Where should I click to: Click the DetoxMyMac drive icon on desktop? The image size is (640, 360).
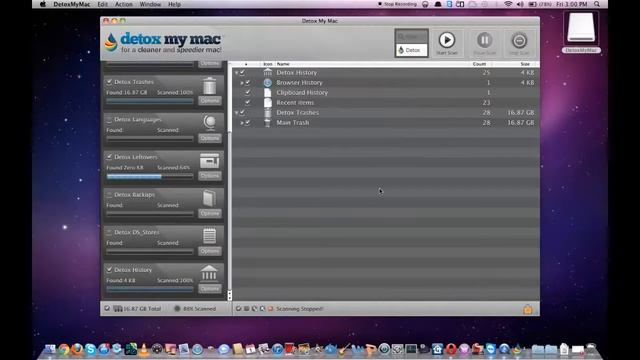point(581,28)
